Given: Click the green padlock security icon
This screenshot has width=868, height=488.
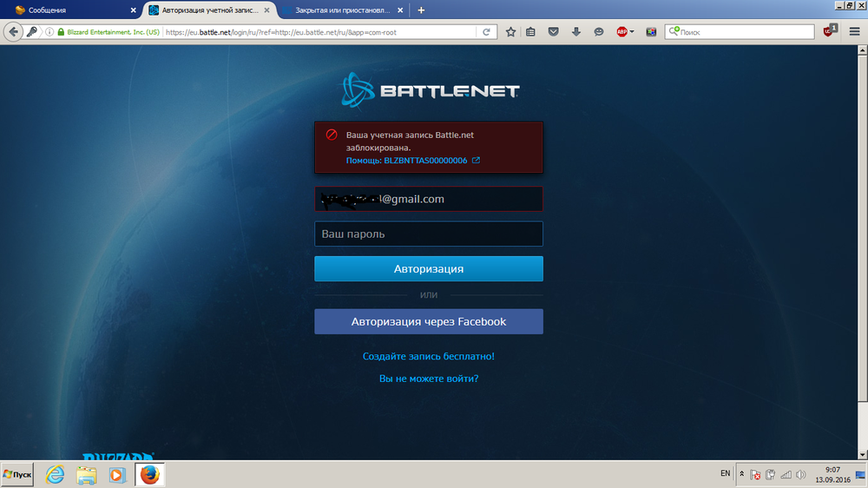Looking at the screenshot, I should [x=61, y=32].
